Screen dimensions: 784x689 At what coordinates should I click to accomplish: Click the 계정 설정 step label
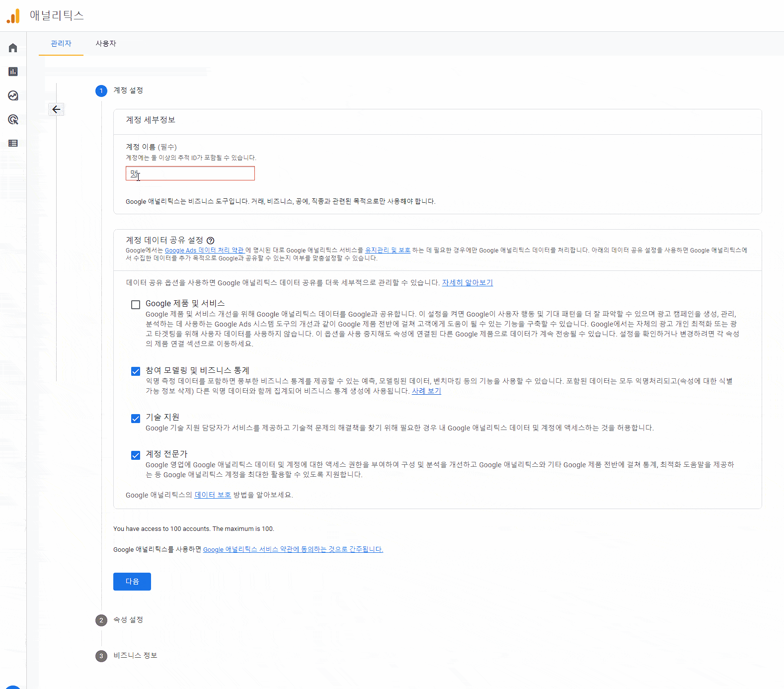pyautogui.click(x=128, y=90)
